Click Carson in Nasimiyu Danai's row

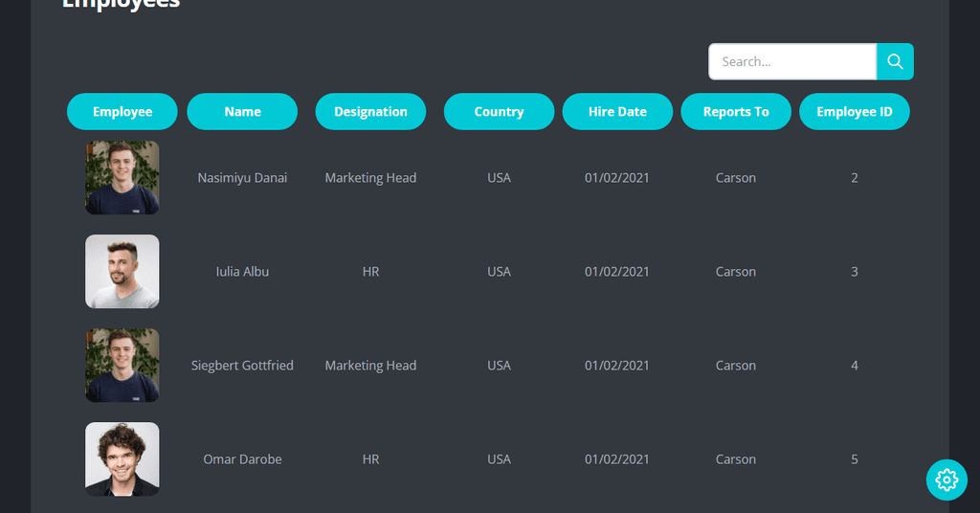[736, 178]
